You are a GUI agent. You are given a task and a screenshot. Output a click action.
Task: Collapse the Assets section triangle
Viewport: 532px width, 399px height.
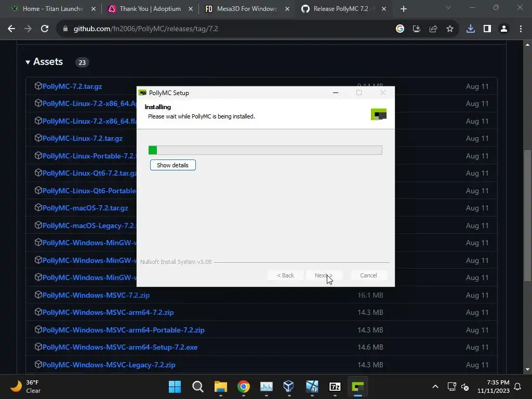pyautogui.click(x=28, y=62)
